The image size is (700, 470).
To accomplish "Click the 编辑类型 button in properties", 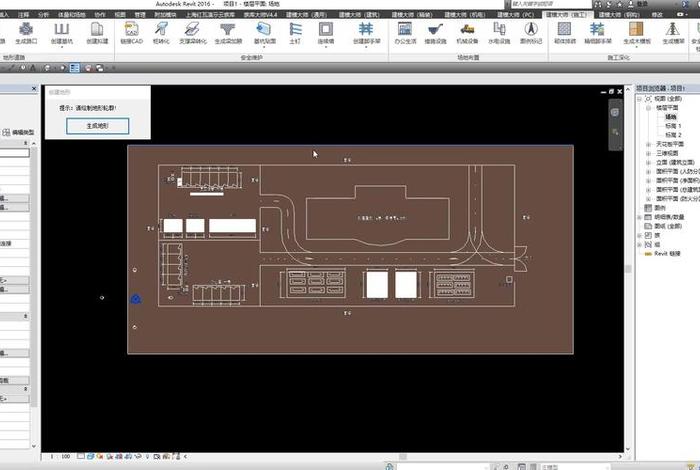I will [x=18, y=133].
